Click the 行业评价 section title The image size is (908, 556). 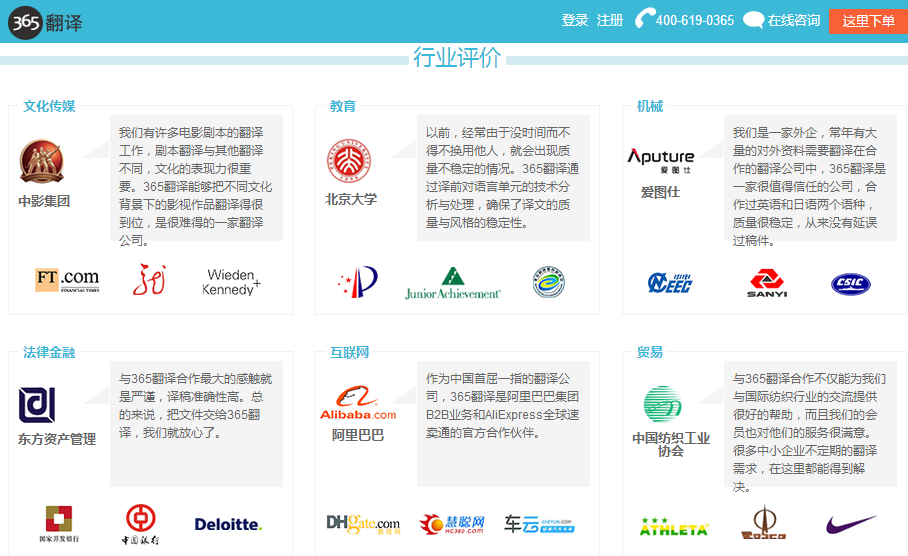(x=457, y=57)
